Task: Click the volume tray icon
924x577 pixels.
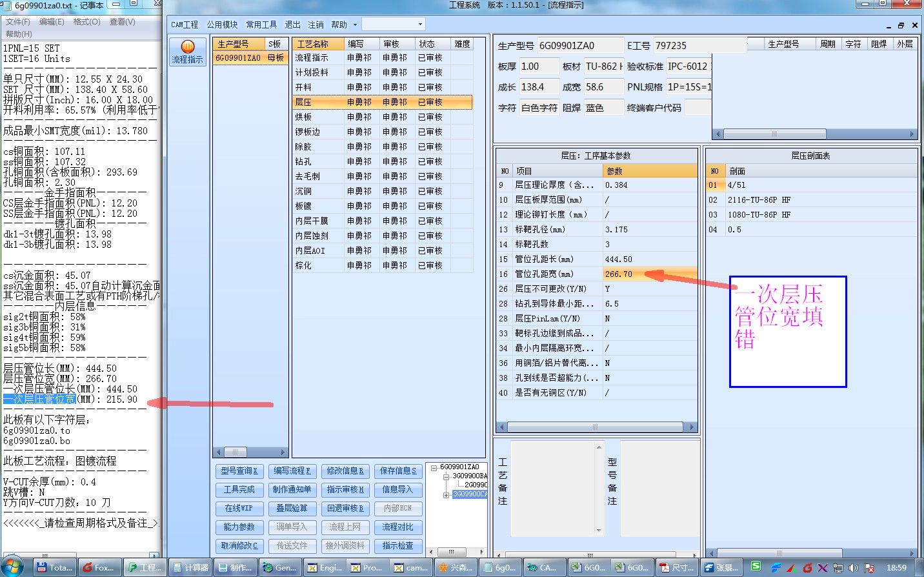Action: [854, 568]
